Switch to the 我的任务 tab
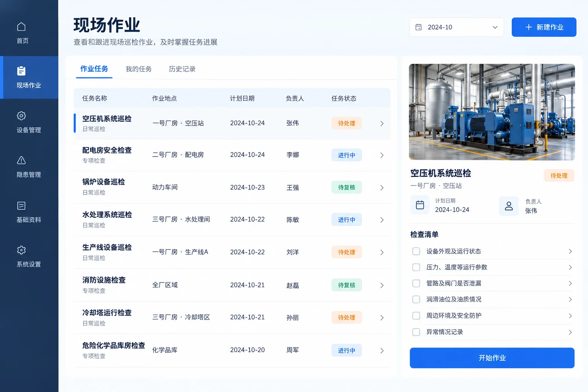 139,69
